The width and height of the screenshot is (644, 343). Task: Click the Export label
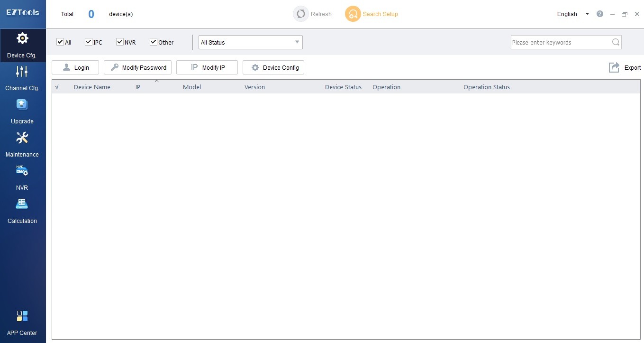tap(632, 68)
